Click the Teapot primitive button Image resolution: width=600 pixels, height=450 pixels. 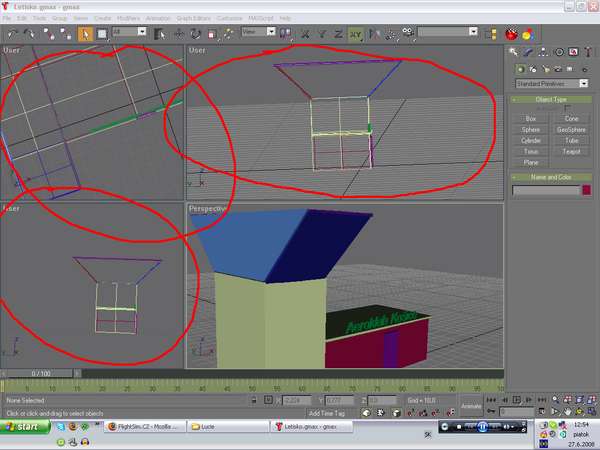(x=571, y=152)
